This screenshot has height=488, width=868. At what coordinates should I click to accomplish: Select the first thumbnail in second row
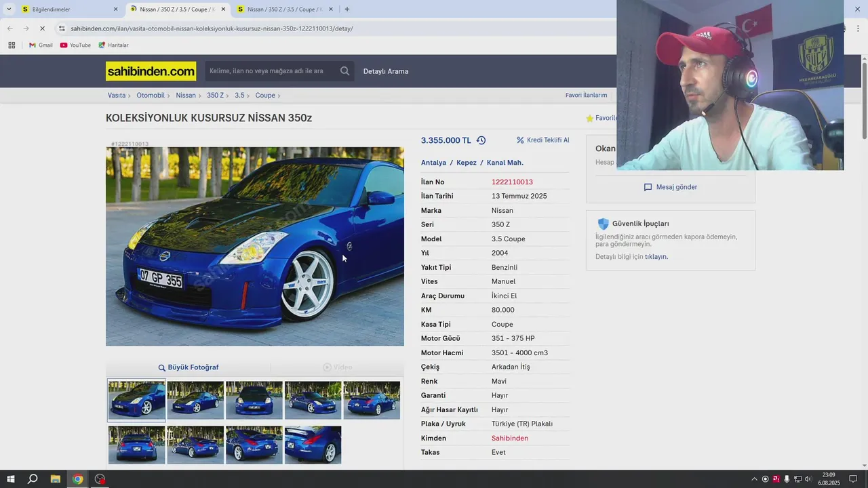point(136,445)
